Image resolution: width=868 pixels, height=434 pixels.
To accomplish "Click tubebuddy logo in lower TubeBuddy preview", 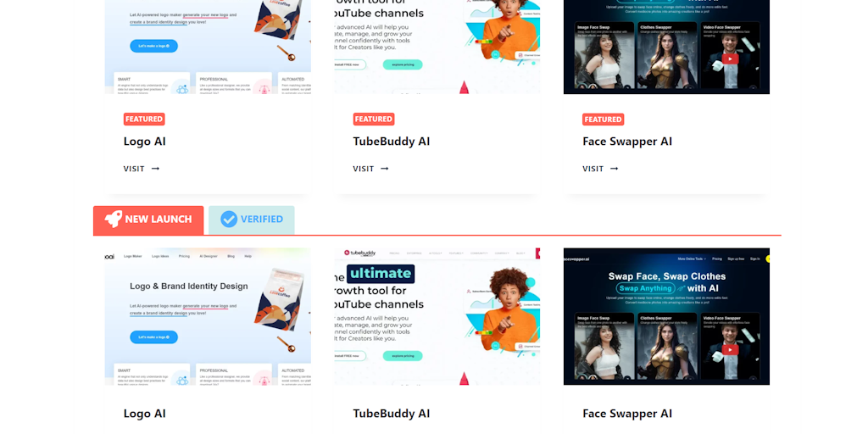I will (359, 253).
